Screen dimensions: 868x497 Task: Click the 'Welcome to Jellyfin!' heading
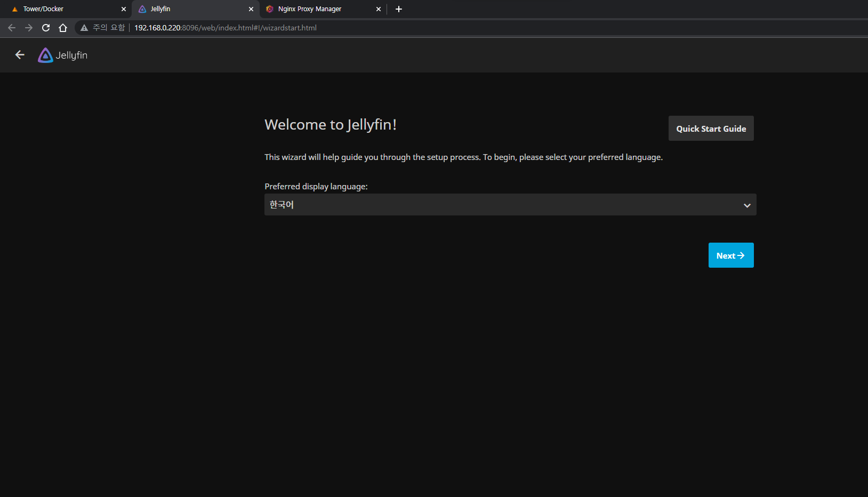pos(331,125)
